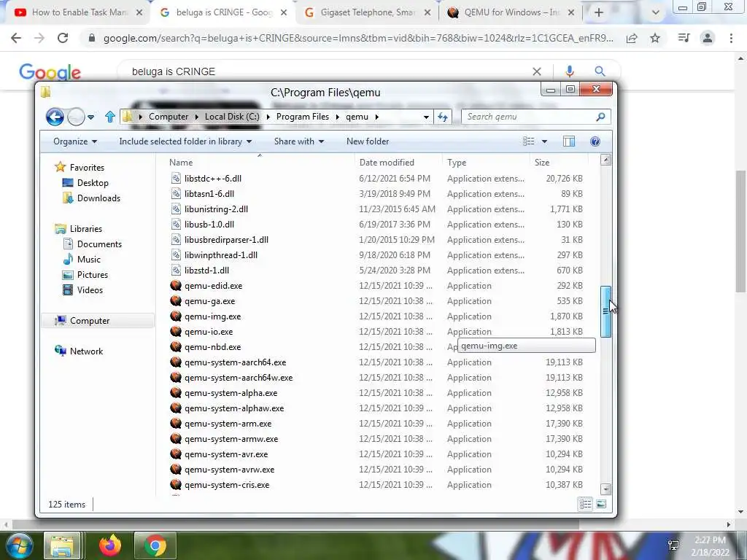Click Google voice search microphone
The image size is (747, 560).
569,71
